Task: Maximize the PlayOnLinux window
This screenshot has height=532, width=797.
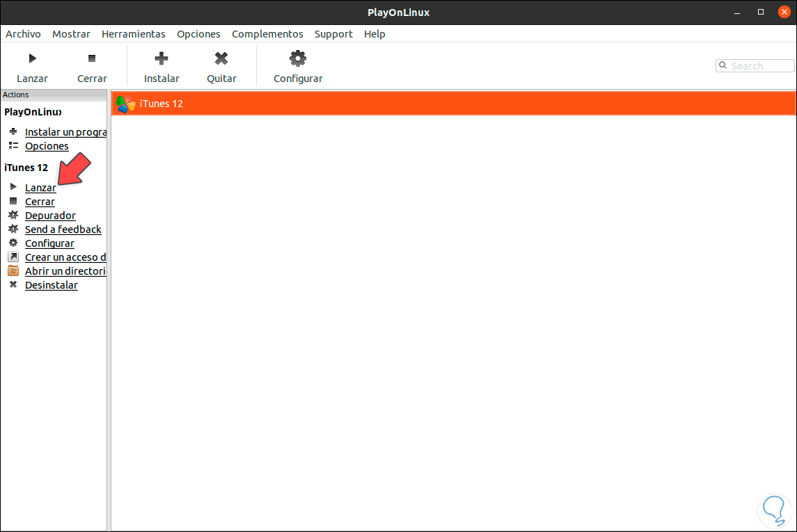Action: [760, 13]
